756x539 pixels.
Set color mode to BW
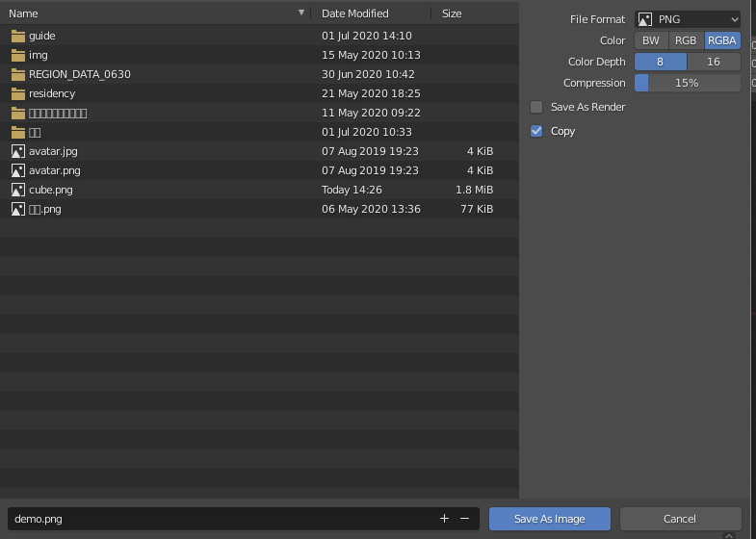(651, 40)
